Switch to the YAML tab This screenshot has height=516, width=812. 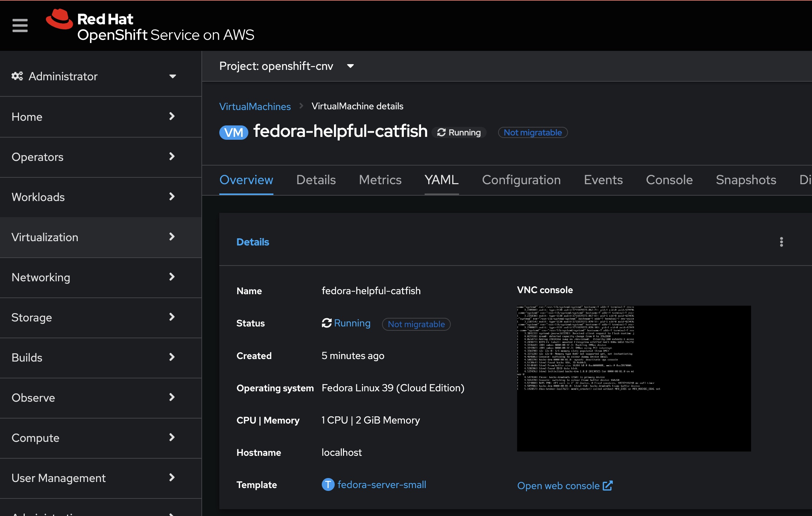tap(441, 180)
